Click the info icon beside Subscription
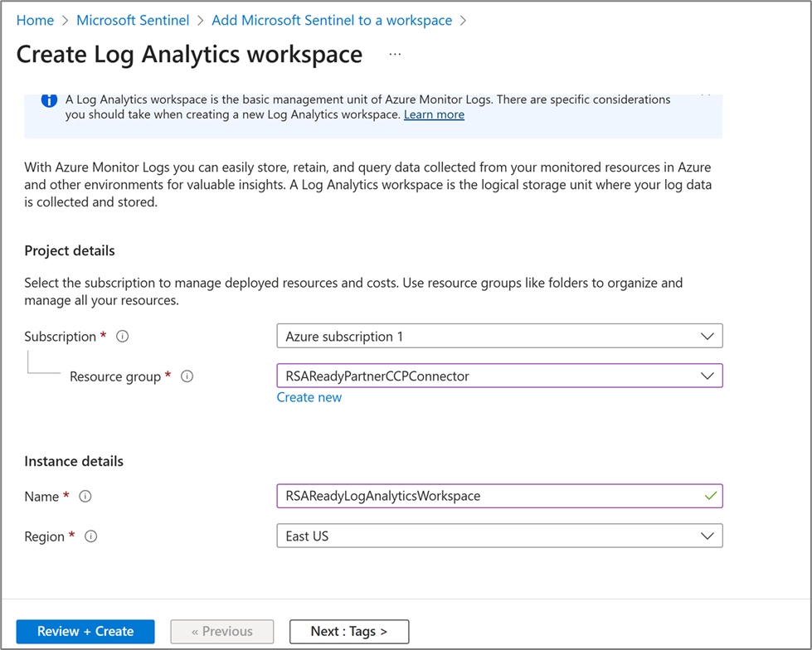Viewport: 812px width, 650px height. pos(123,337)
